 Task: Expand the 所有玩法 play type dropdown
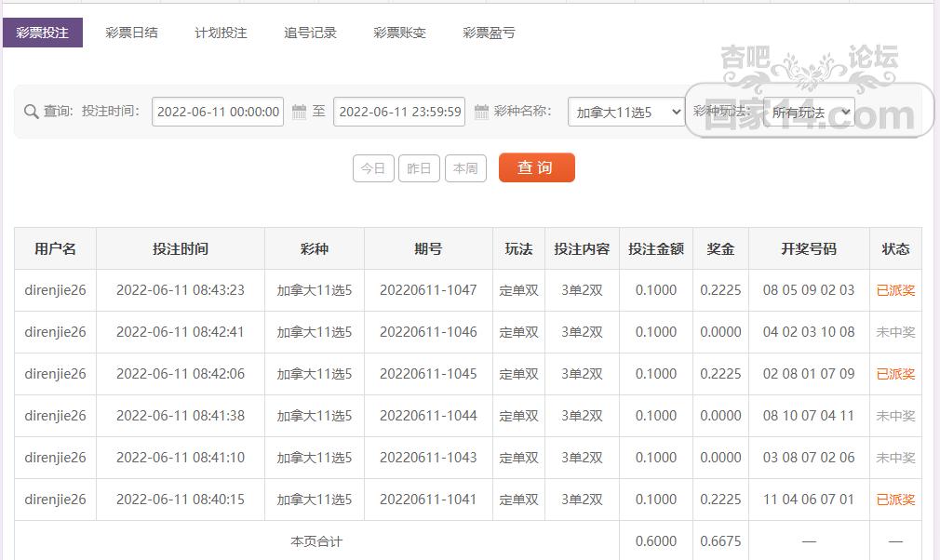click(811, 112)
